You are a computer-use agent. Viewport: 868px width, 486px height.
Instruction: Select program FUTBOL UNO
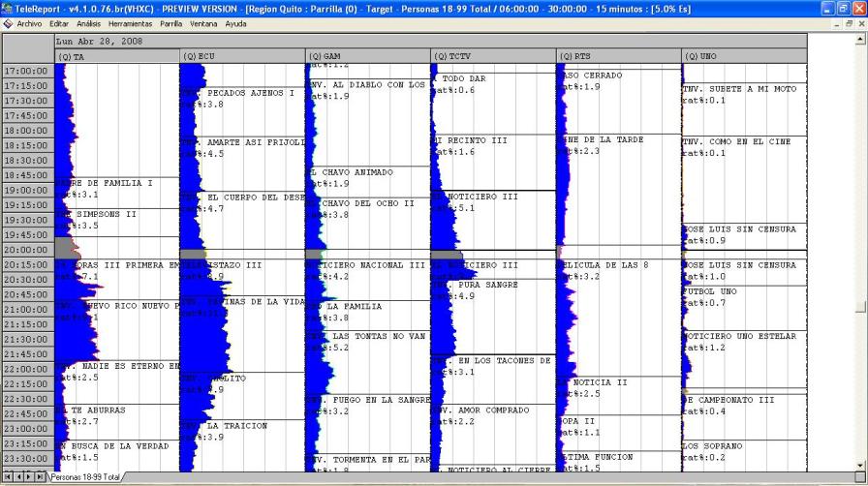click(711, 291)
